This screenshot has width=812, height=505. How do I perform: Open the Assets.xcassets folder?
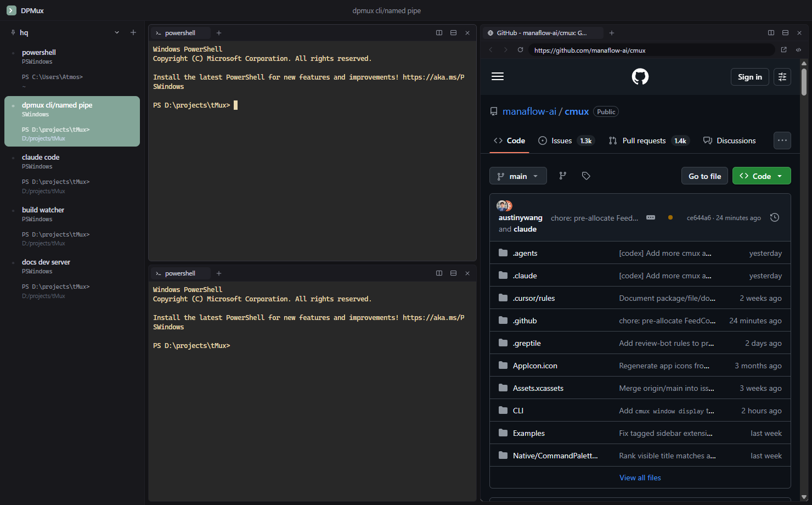538,388
